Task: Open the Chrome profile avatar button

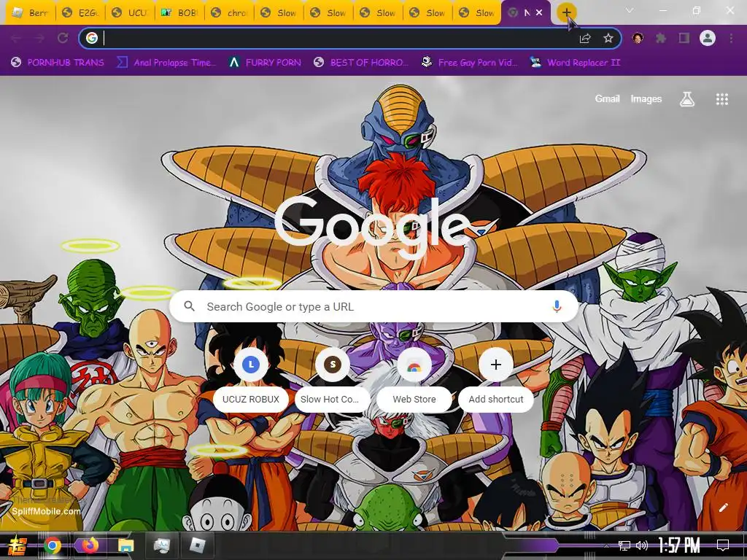Action: pos(708,38)
